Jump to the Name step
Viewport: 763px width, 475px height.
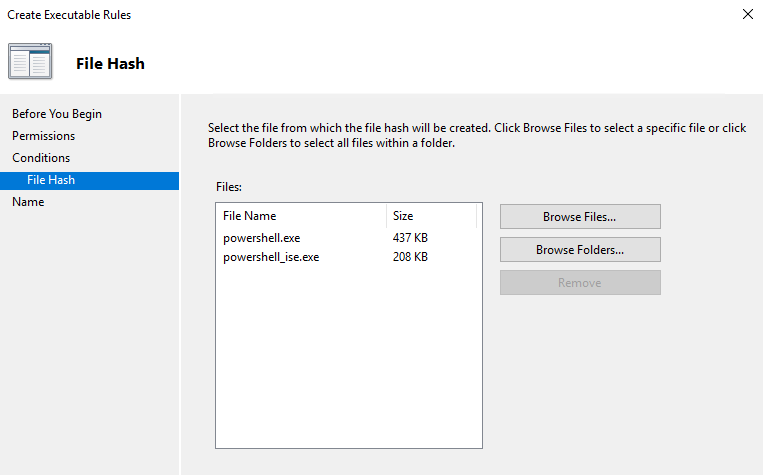click(28, 202)
